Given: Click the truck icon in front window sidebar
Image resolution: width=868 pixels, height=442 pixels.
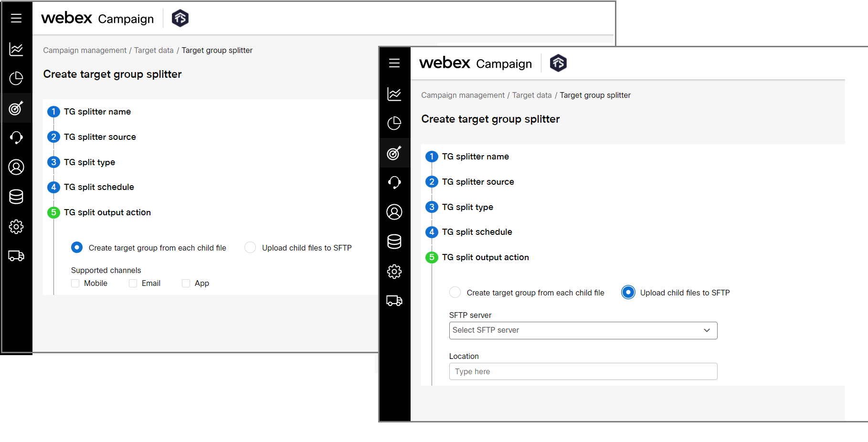Looking at the screenshot, I should [x=394, y=301].
